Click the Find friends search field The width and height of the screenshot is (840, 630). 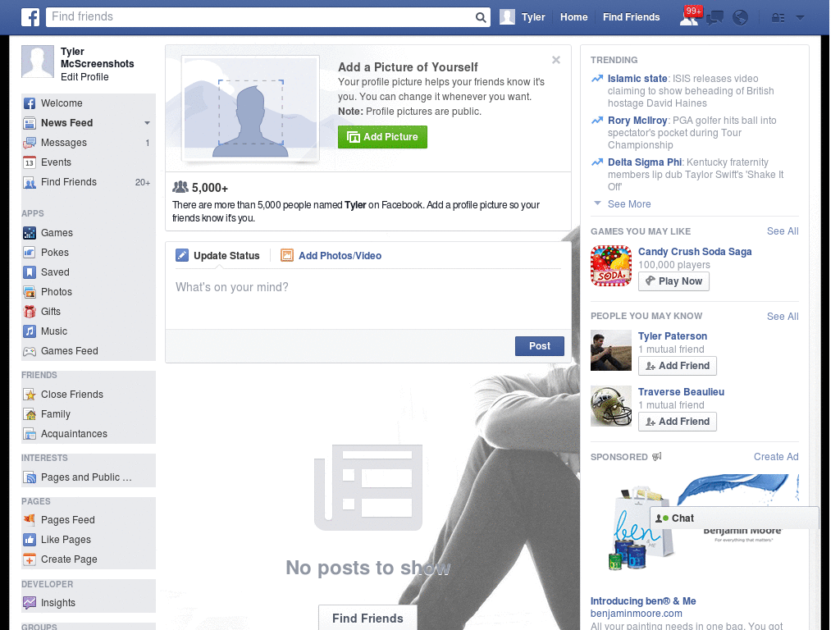coord(260,17)
